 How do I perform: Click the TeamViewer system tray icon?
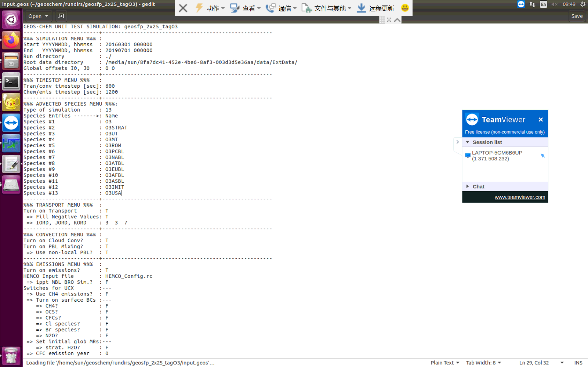(x=521, y=4)
